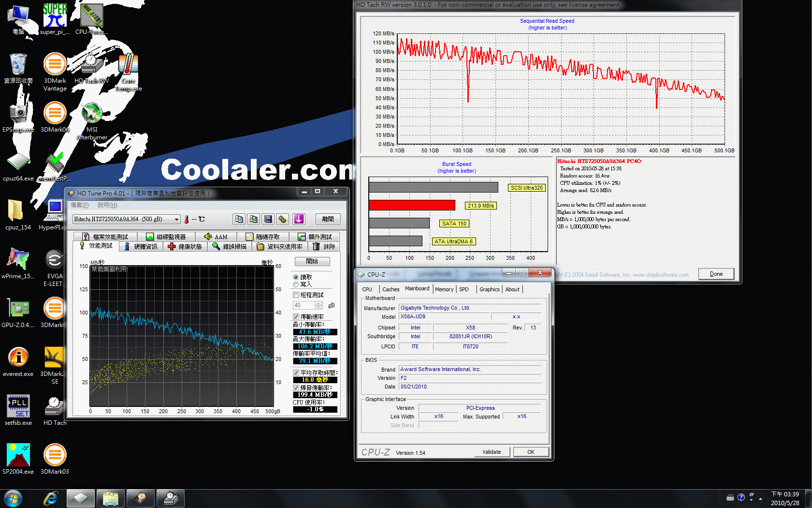Launch the 3DMark Vantage desktop shortcut
The height and width of the screenshot is (508, 812).
click(55, 72)
